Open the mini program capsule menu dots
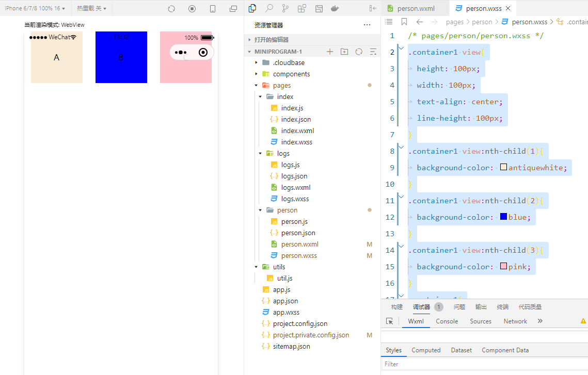The height and width of the screenshot is (375, 588). 181,53
